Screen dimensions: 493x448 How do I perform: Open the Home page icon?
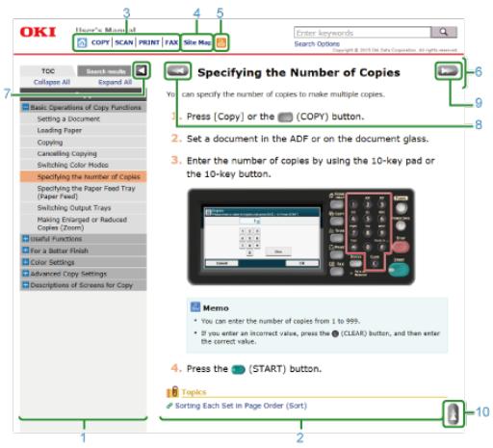pyautogui.click(x=82, y=42)
